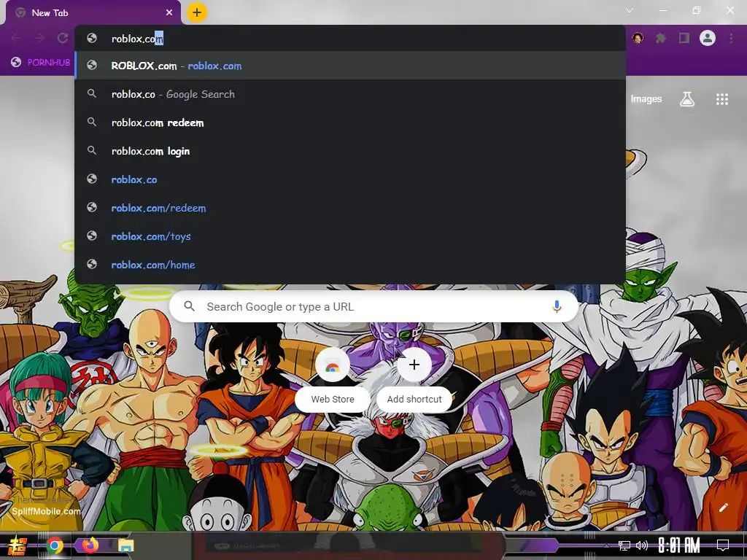This screenshot has width=747, height=560.
Task: Open the notification center icon
Action: [723, 545]
